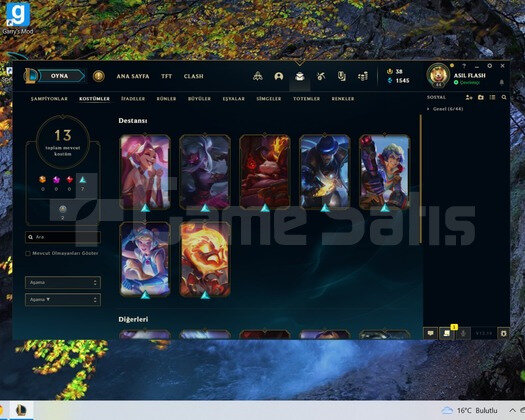525x420 pixels.
Task: Filter by teal epic triangle icon showing 7
Action: point(83,180)
